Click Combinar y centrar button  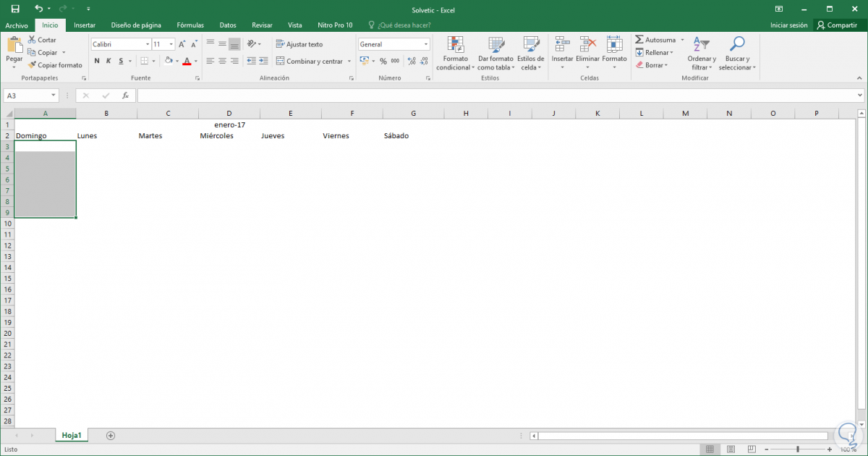310,62
